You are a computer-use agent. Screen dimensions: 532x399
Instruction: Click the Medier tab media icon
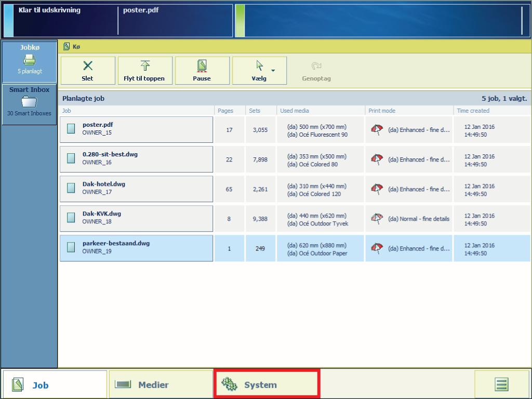click(123, 384)
